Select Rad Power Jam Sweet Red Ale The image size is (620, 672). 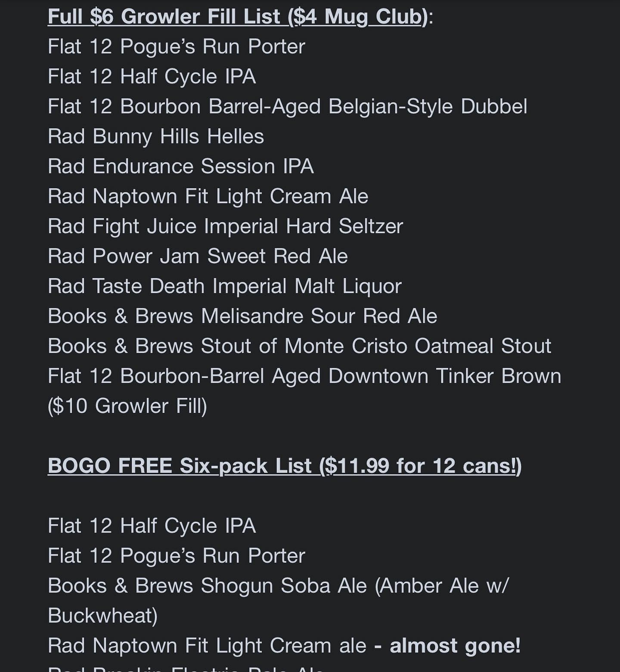[x=198, y=257]
